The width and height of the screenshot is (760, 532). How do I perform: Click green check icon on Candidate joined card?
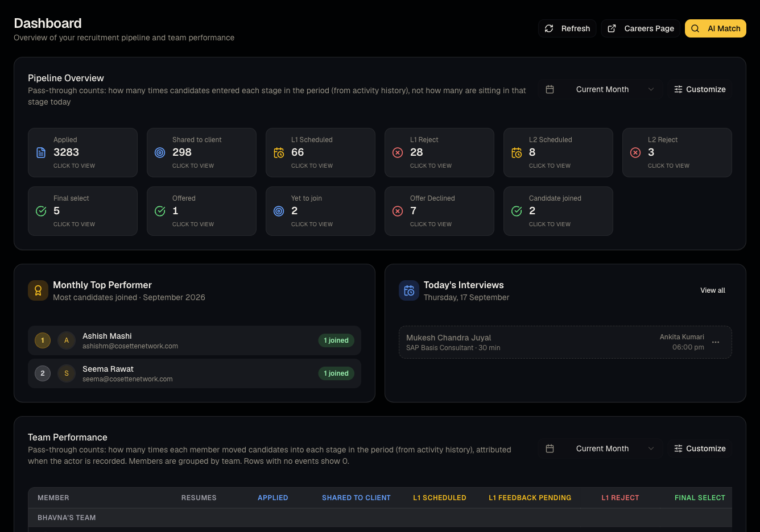click(517, 211)
